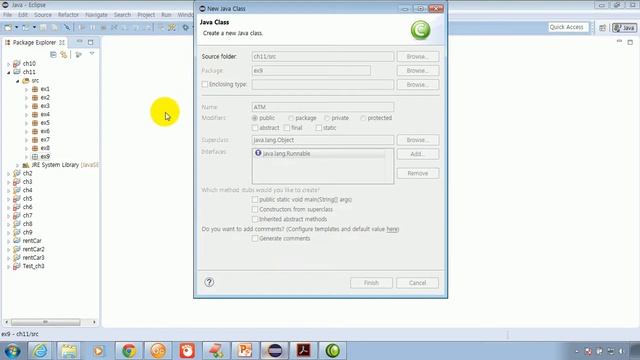
Task: Check the static modifier checkbox
Action: (319, 128)
